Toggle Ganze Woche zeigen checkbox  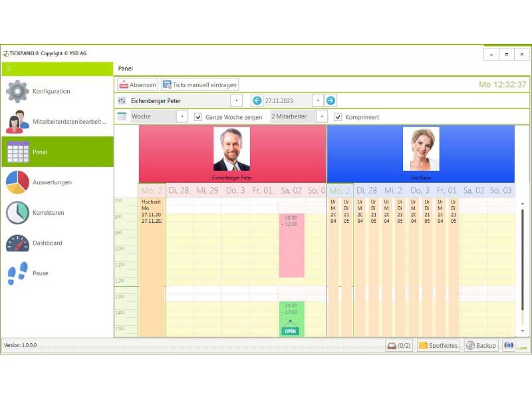click(x=198, y=117)
